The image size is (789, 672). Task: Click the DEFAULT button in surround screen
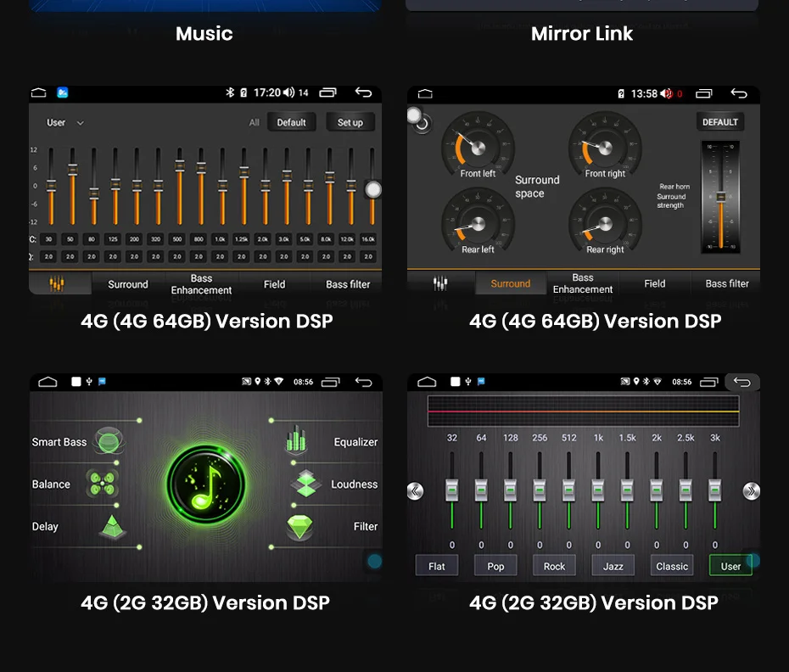coord(720,122)
